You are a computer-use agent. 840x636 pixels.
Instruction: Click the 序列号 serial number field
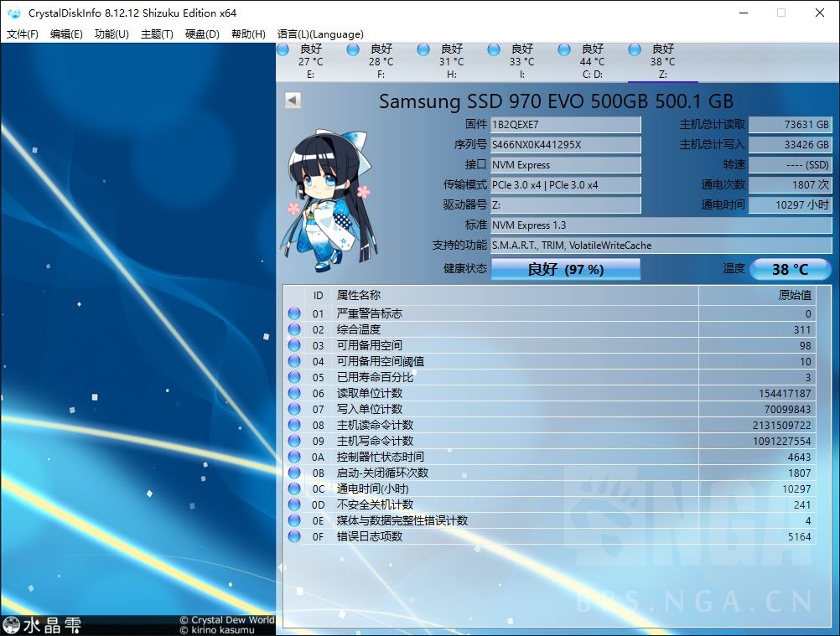point(565,144)
